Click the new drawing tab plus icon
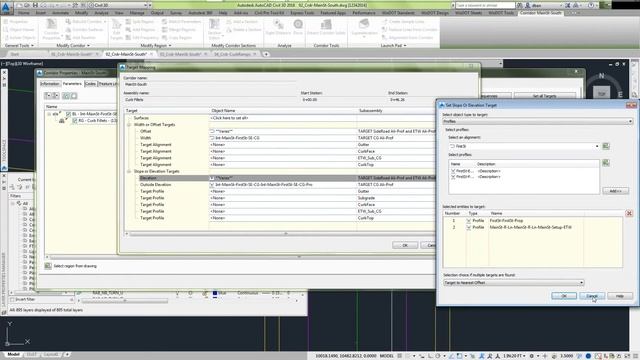 coord(266,54)
